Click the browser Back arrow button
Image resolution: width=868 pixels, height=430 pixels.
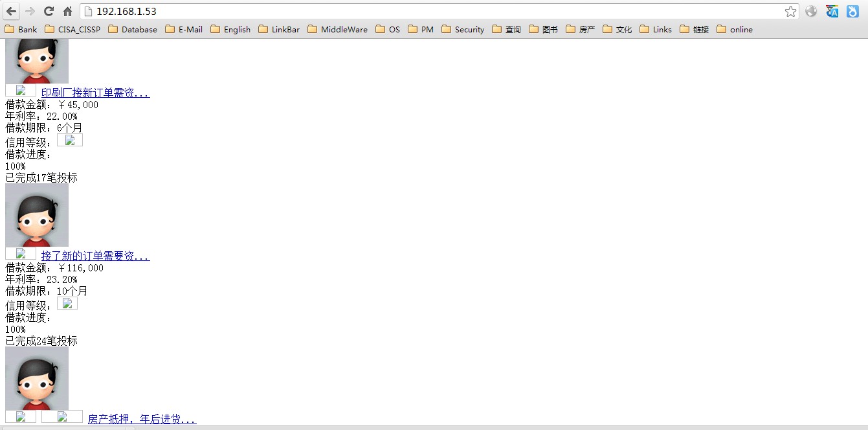(12, 12)
